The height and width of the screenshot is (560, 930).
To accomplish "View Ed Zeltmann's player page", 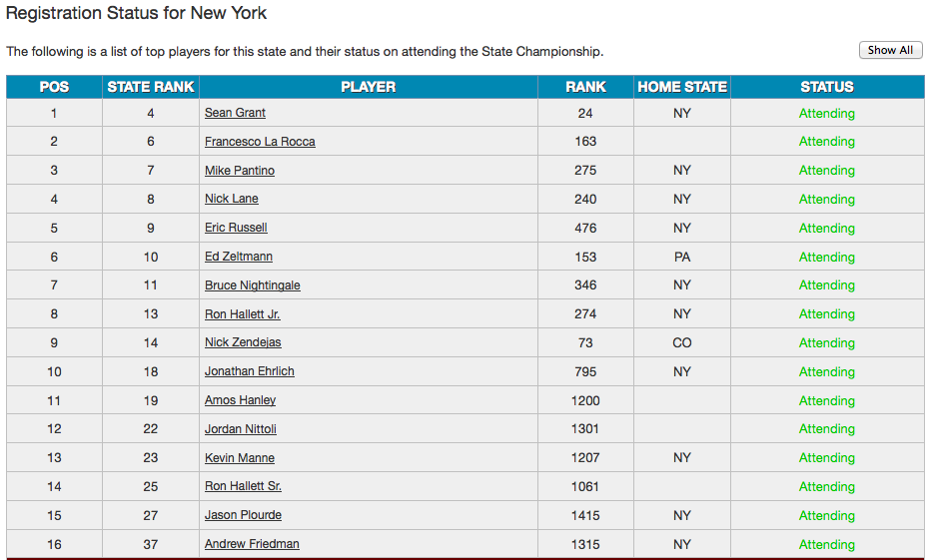I will click(239, 257).
